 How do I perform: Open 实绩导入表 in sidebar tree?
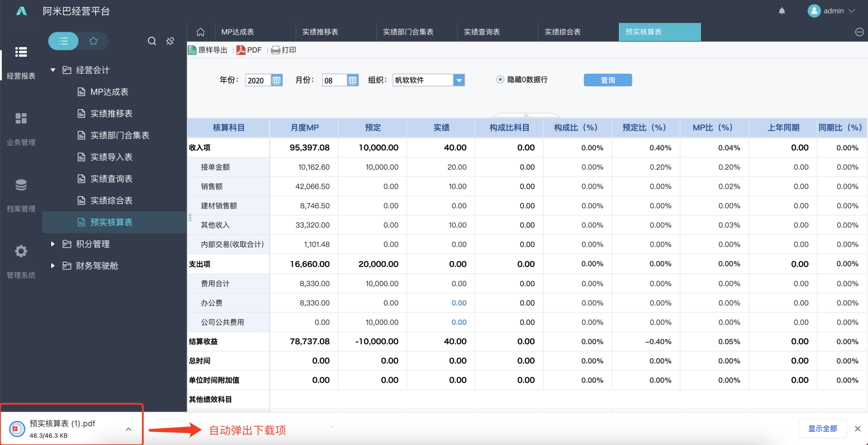point(111,157)
